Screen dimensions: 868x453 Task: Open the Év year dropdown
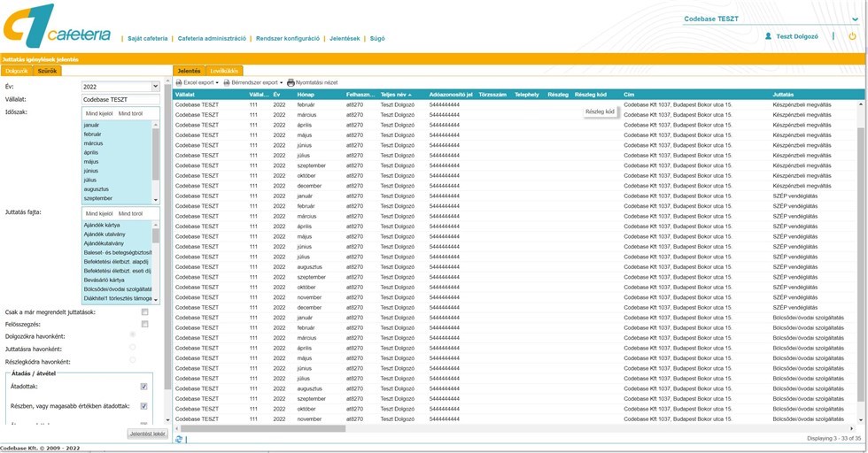tap(155, 87)
